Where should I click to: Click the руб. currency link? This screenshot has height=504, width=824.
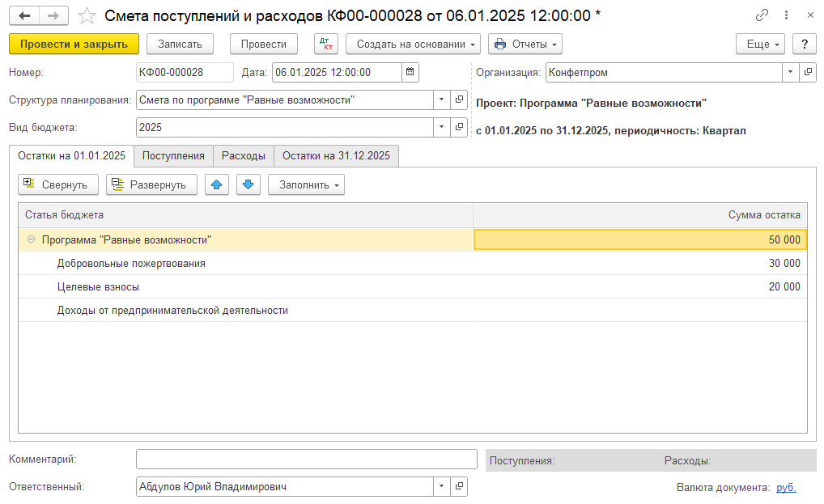pos(785,487)
